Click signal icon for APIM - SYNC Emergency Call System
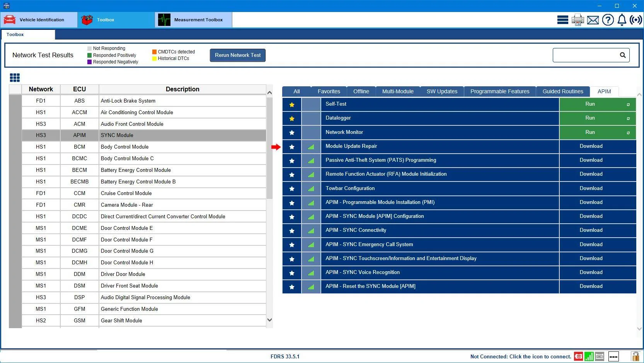Viewport: 644px width, 363px height. tap(311, 245)
